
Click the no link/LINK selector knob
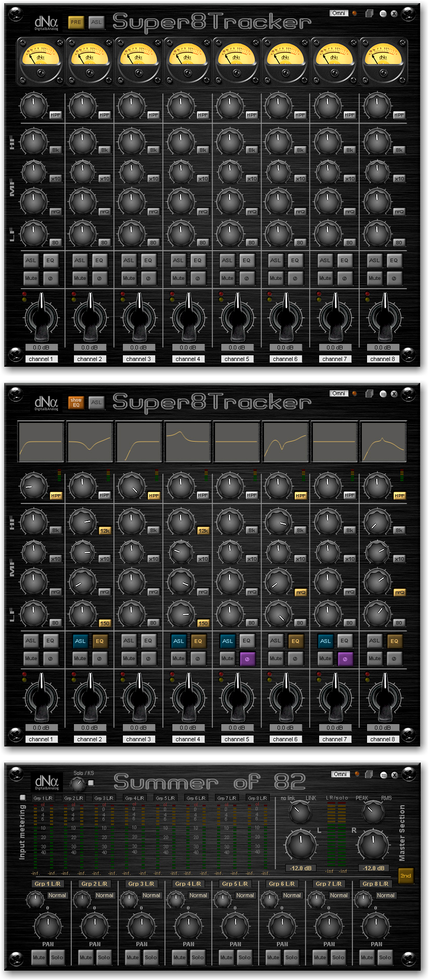pos(299,813)
